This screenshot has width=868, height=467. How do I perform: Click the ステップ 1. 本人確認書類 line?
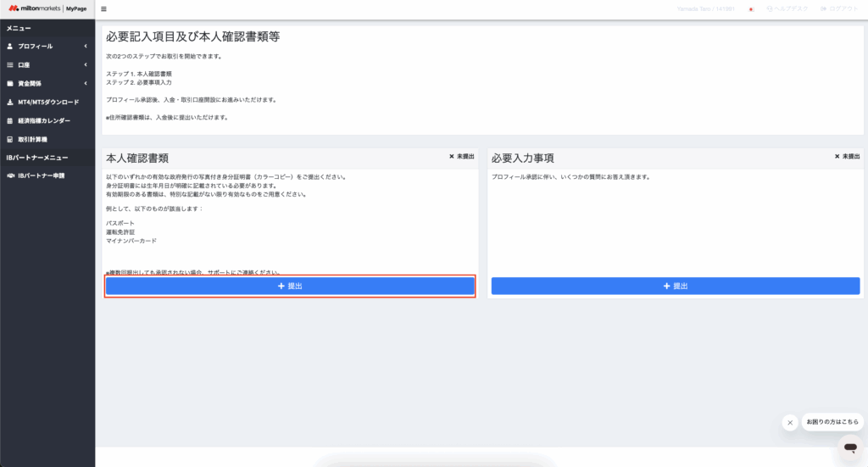coord(139,74)
